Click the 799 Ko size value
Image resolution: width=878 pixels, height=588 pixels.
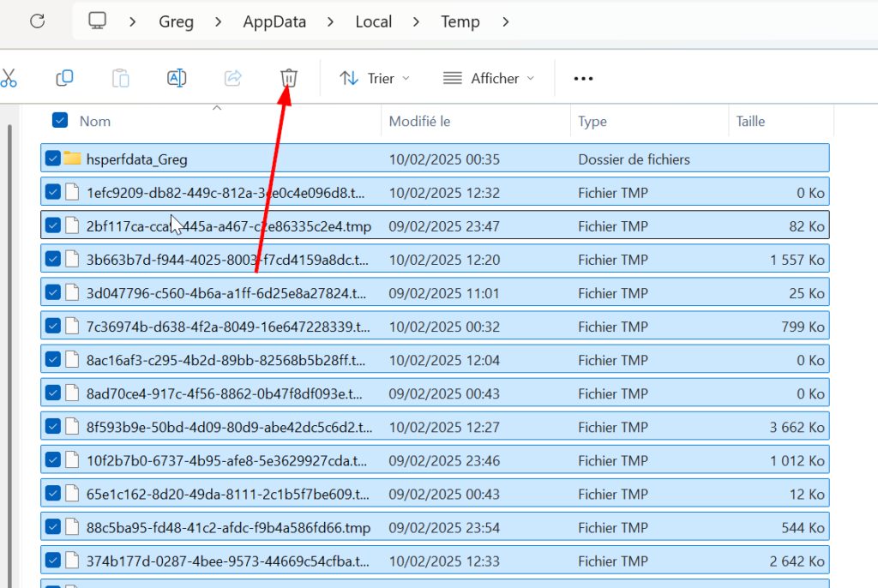[803, 327]
